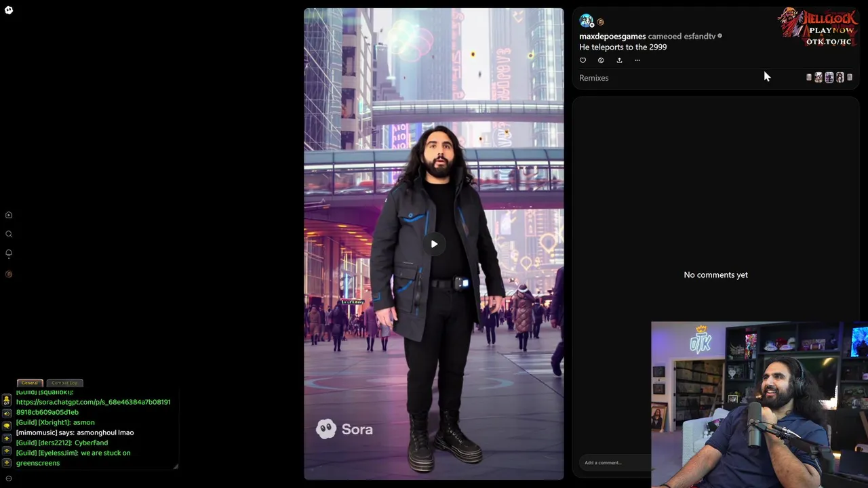Select the first remix thumbnail
The image size is (868, 488).
click(x=808, y=77)
